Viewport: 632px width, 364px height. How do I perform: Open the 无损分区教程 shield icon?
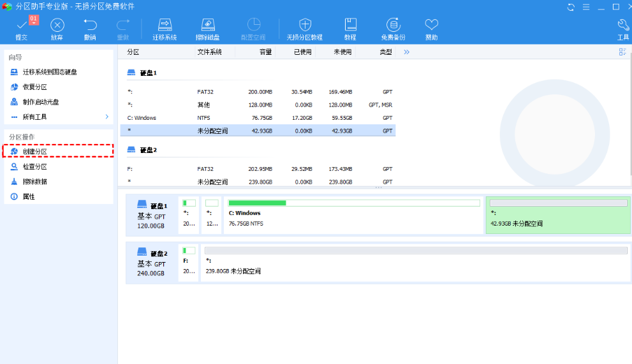(305, 26)
